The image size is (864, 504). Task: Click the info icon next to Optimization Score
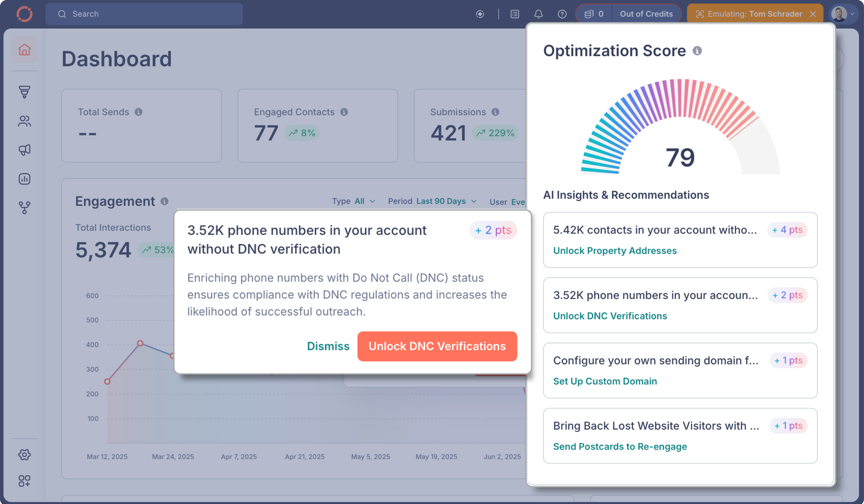click(697, 51)
